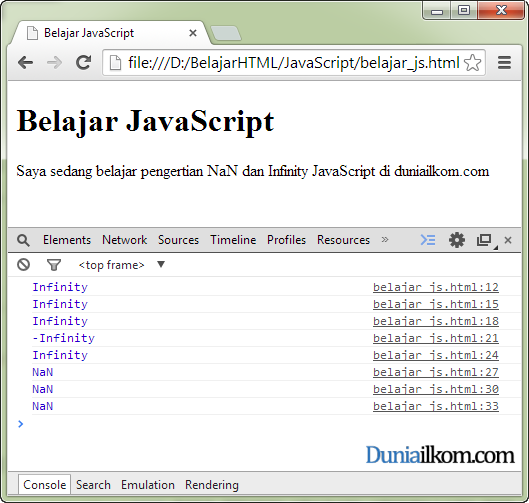
Task: Click the browser back arrow
Action: [25, 63]
